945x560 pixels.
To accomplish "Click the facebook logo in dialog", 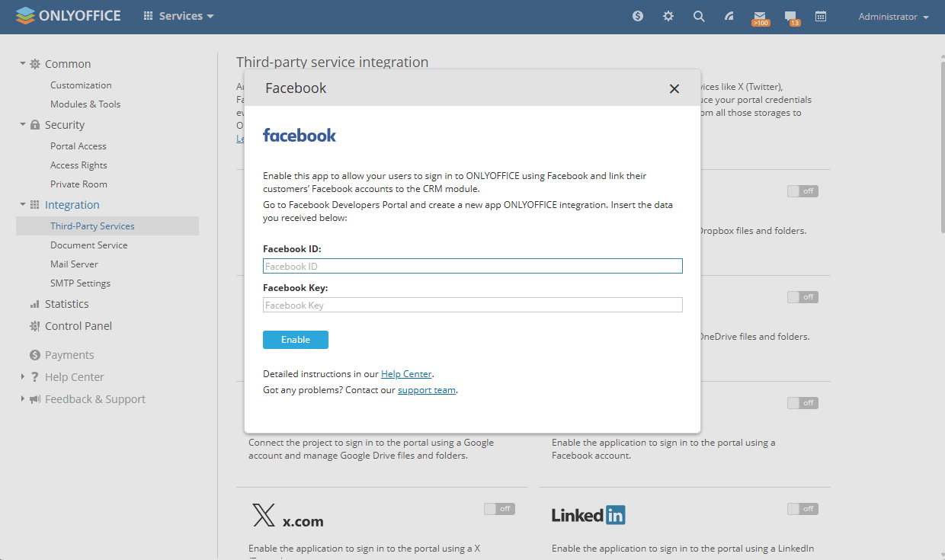I will click(x=300, y=136).
